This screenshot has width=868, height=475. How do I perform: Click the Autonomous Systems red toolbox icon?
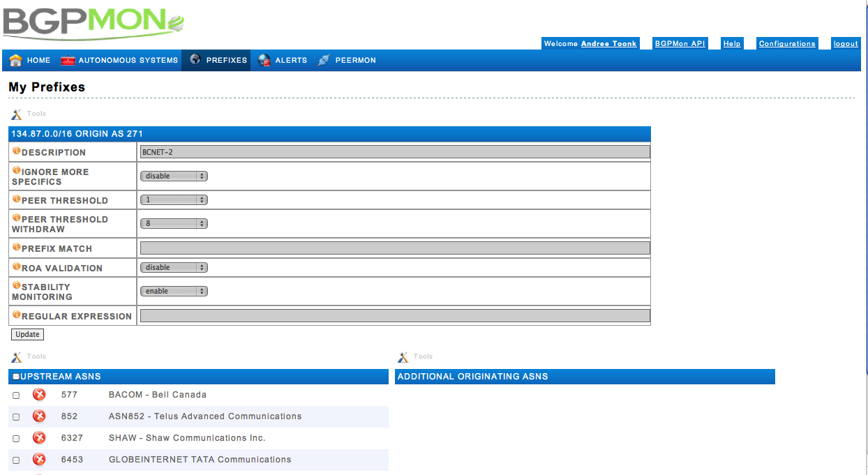[68, 60]
